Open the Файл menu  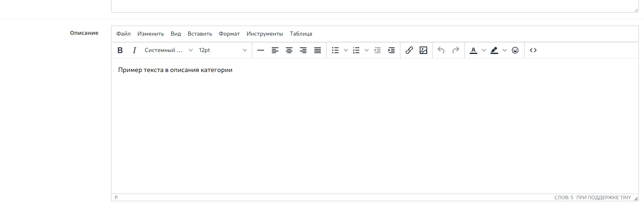click(x=123, y=34)
